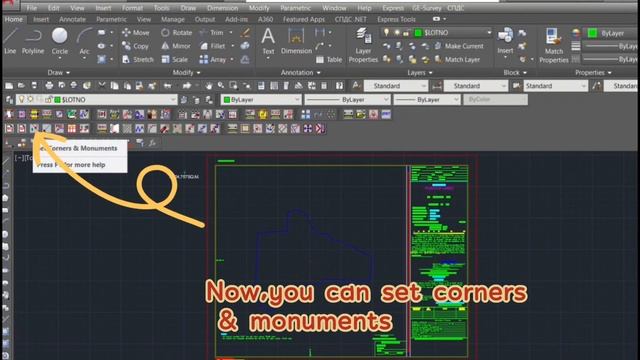This screenshot has height=360, width=640.
Task: Open the Express menu
Action: (393, 8)
